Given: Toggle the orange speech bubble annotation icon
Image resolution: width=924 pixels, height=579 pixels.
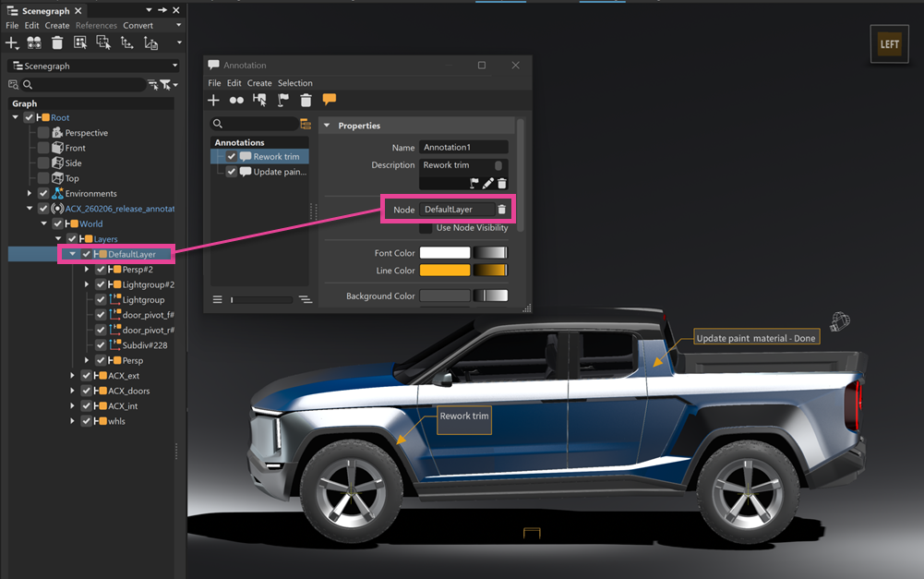Looking at the screenshot, I should (x=330, y=99).
